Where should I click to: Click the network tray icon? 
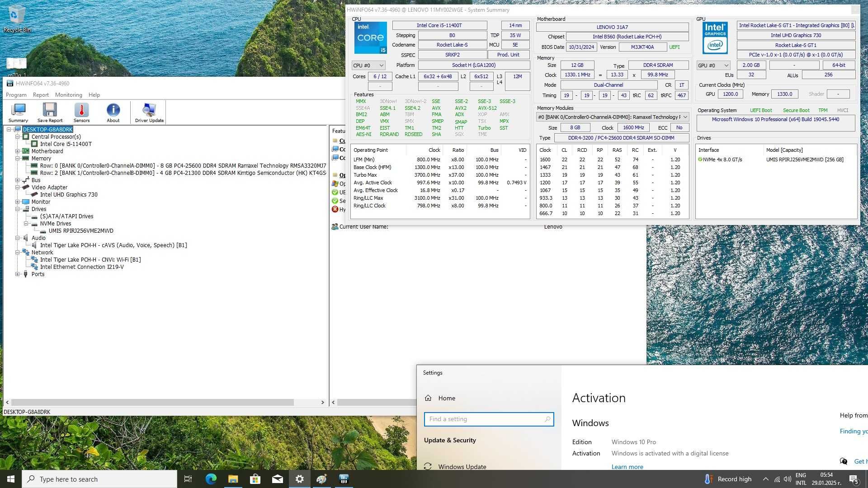point(777,479)
